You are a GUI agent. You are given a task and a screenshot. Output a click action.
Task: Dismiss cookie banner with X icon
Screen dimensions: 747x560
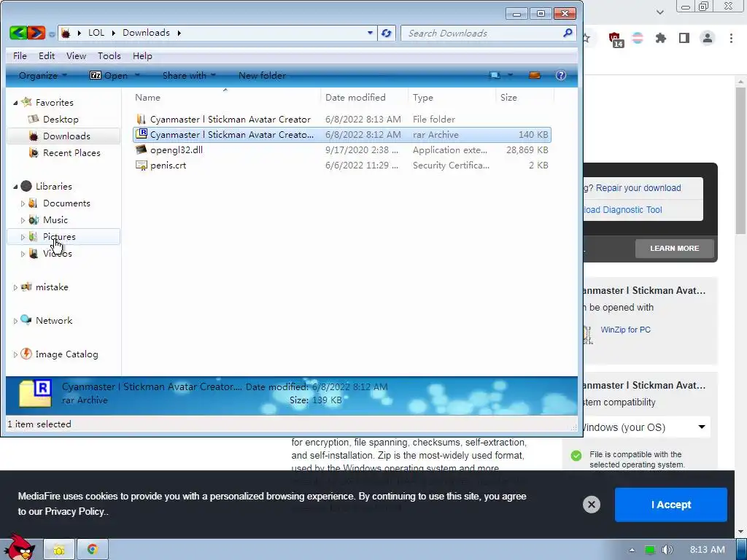point(591,505)
